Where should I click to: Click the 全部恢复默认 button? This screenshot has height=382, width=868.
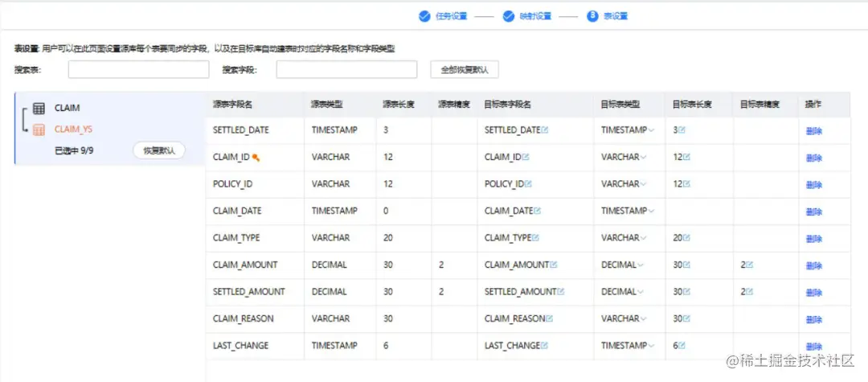[x=465, y=70]
